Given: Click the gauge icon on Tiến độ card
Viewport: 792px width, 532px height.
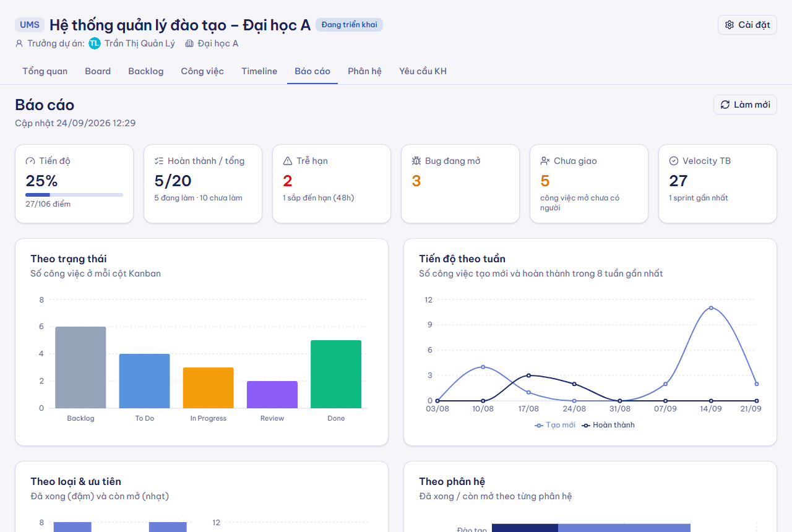Looking at the screenshot, I should (30, 161).
